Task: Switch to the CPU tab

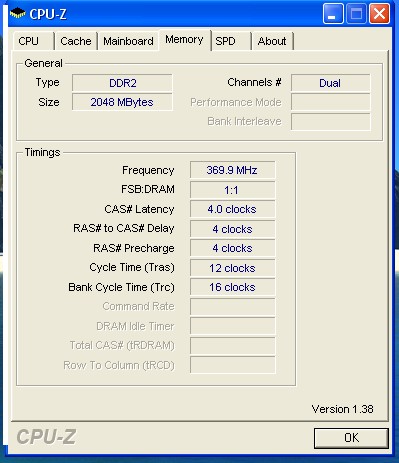Action: point(33,41)
